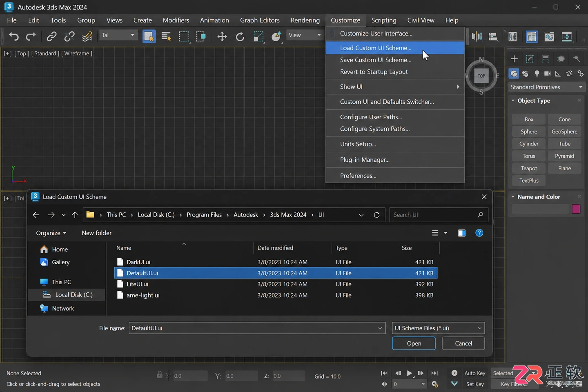588x392 pixels.
Task: Cancel the Load Custom UI Scheme dialog
Action: tap(463, 343)
